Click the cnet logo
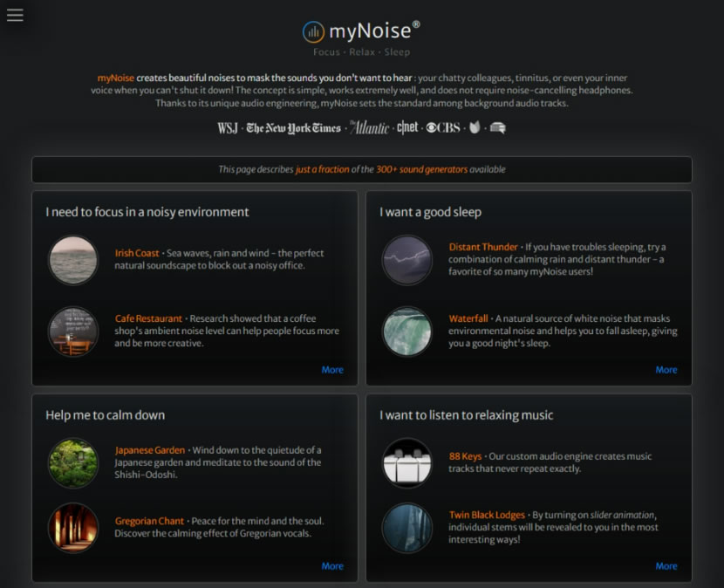This screenshot has width=724, height=588. [407, 128]
